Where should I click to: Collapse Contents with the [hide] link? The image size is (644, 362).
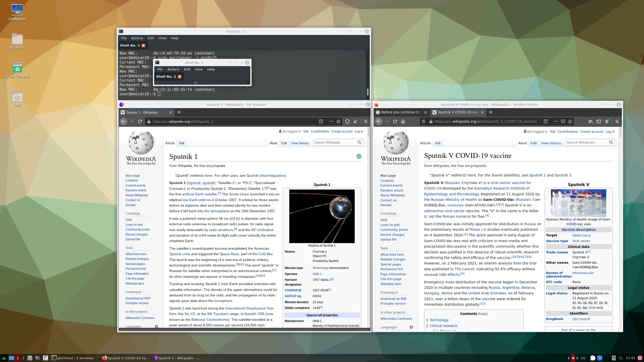tap(482, 314)
